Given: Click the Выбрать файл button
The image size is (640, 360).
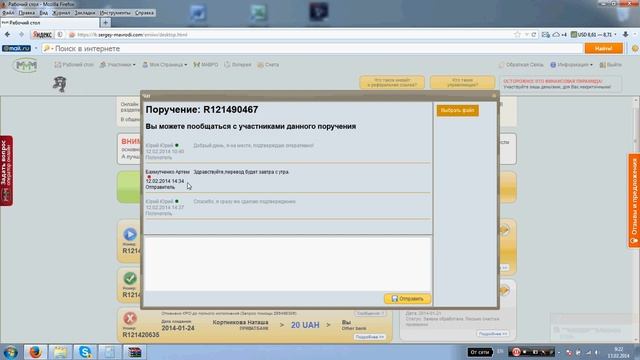Looking at the screenshot, I should pyautogui.click(x=457, y=111).
